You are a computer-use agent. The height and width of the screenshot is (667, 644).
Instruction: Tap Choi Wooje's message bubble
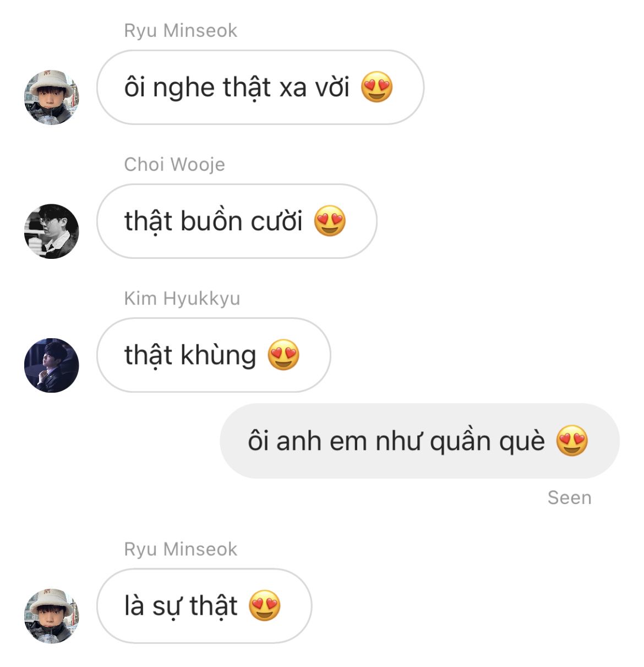(237, 221)
